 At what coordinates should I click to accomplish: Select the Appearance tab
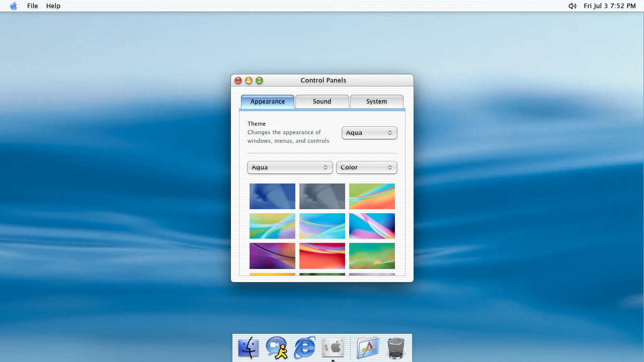pyautogui.click(x=268, y=102)
